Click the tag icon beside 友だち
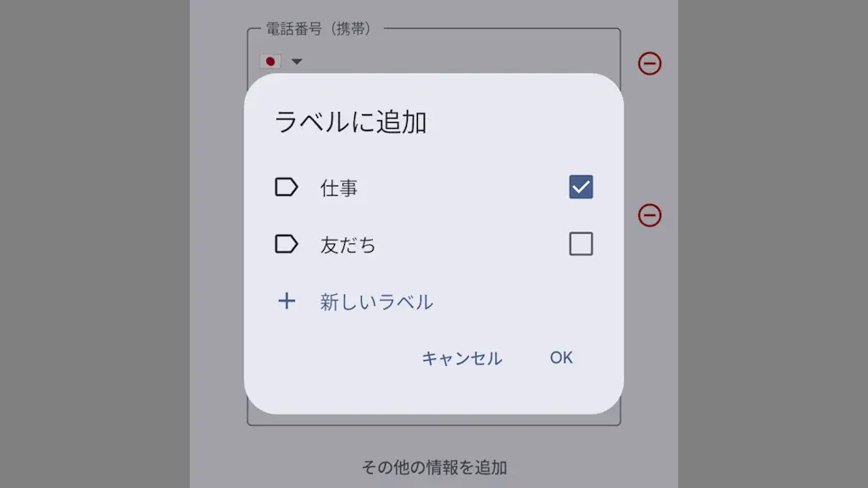This screenshot has height=488, width=868. (x=288, y=245)
